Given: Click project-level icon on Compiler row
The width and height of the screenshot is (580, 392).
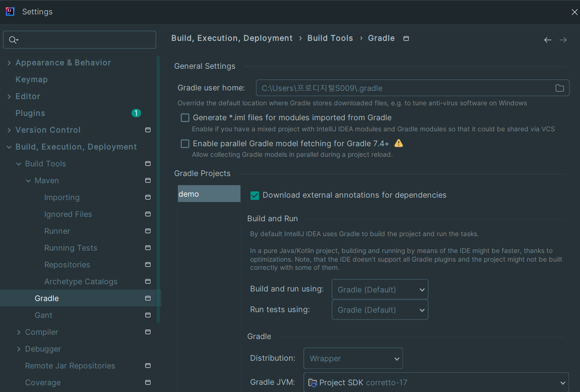Looking at the screenshot, I should pos(148,332).
